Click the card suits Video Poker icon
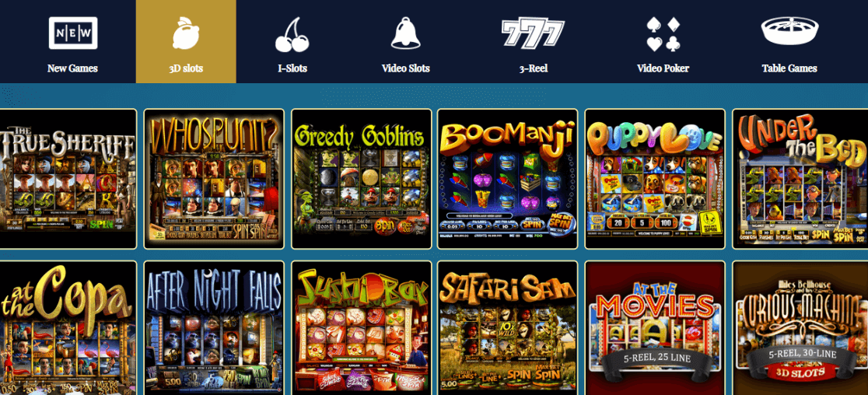The height and width of the screenshot is (395, 868). point(663,34)
